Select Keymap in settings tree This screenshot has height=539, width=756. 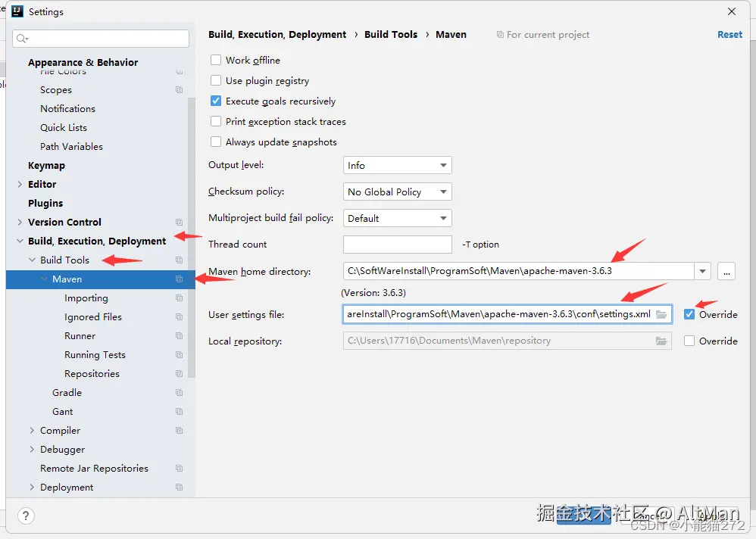46,166
